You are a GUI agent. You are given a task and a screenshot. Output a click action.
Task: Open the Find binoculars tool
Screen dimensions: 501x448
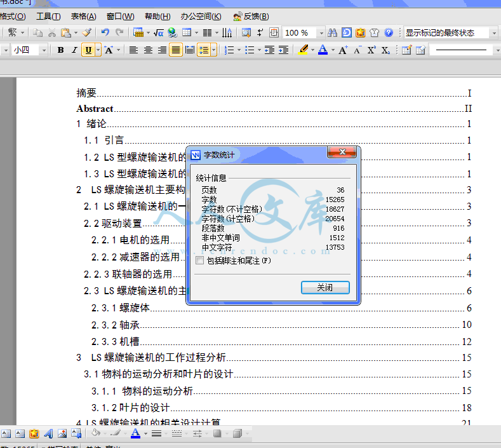[332, 32]
